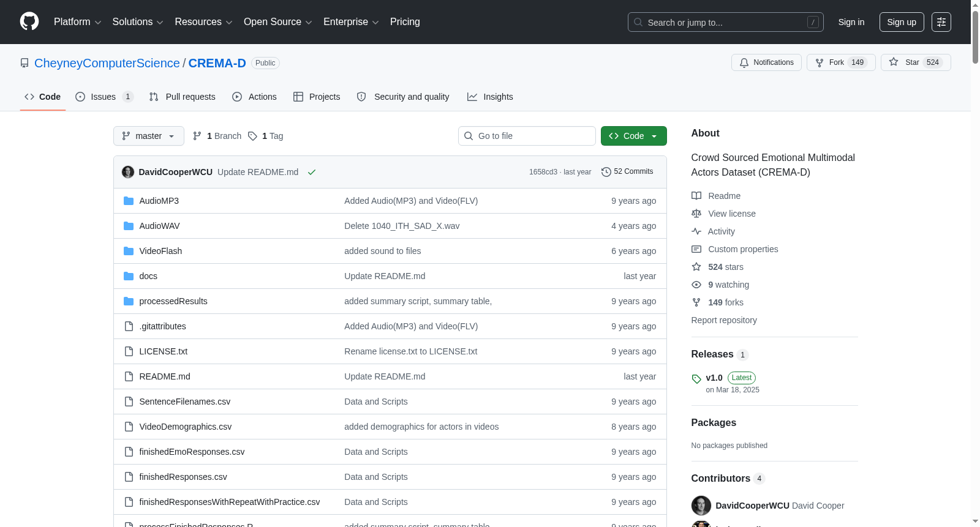Open the Insights tab

coord(490,97)
